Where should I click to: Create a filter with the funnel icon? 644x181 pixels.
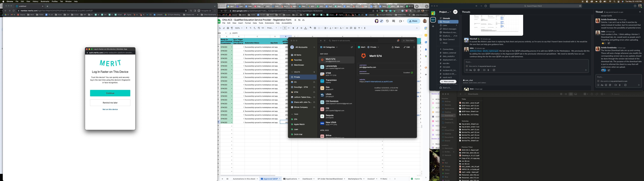point(359,28)
